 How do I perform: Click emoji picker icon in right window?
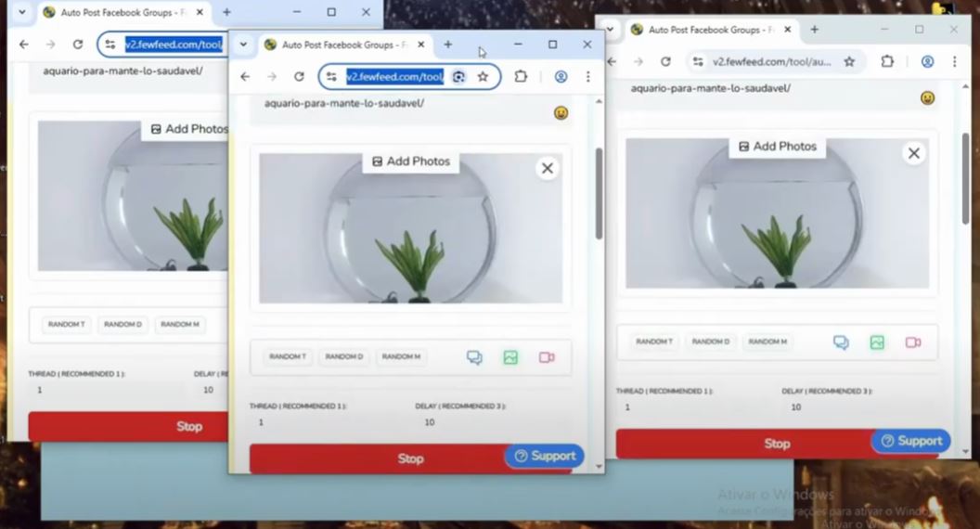coord(927,98)
